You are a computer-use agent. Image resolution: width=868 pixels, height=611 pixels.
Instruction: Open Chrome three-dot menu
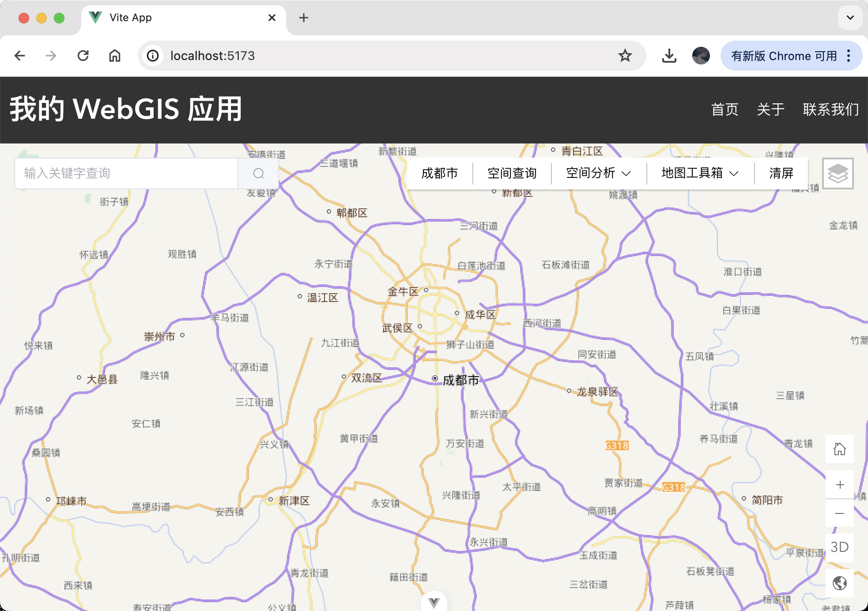click(849, 56)
